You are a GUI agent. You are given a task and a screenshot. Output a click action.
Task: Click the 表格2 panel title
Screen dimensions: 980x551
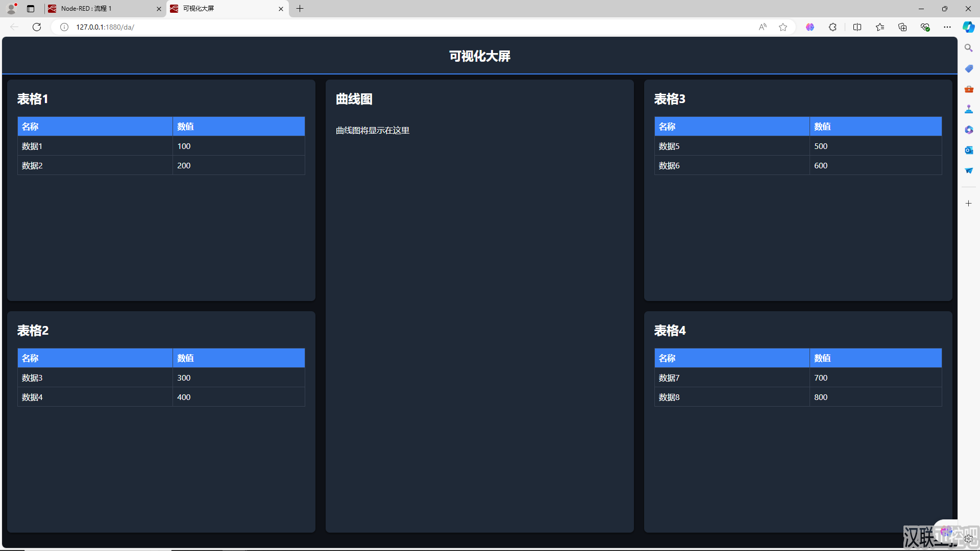[x=33, y=331]
